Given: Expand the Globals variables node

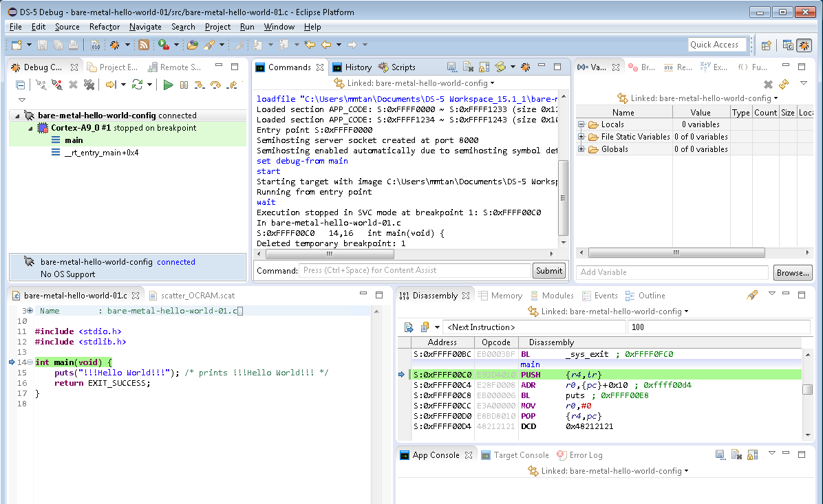Looking at the screenshot, I should (581, 149).
